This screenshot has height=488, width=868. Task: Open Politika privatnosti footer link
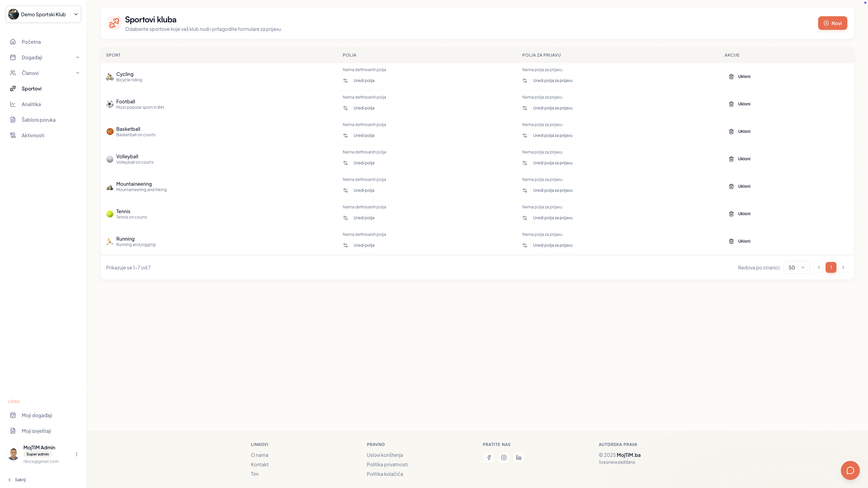(x=387, y=464)
